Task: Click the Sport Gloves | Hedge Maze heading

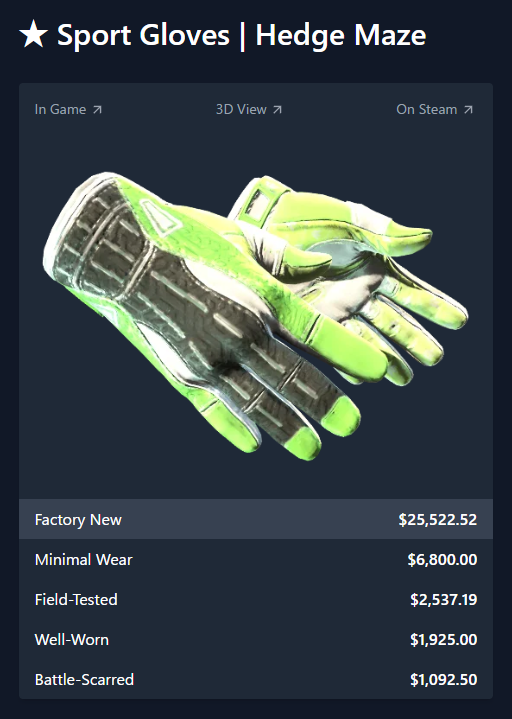Action: coord(242,35)
